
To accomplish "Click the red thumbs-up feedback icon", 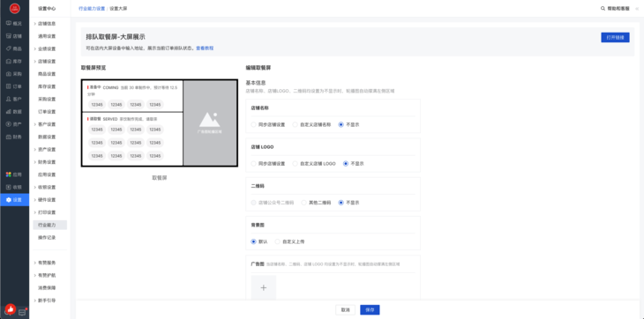I will point(11,308).
